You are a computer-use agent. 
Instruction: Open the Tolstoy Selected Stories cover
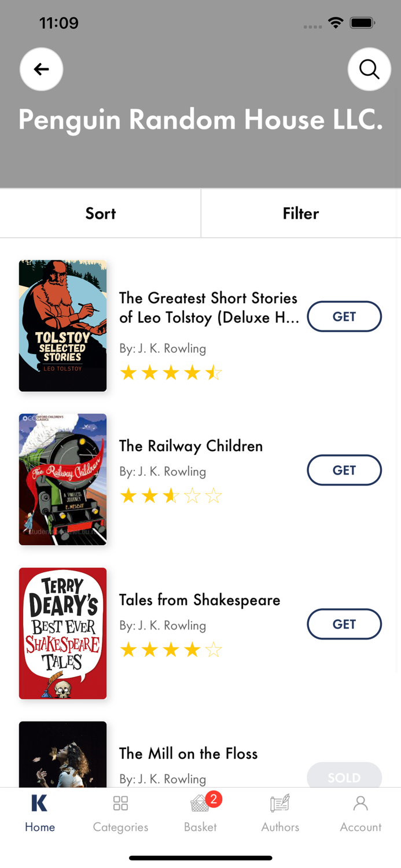point(62,326)
